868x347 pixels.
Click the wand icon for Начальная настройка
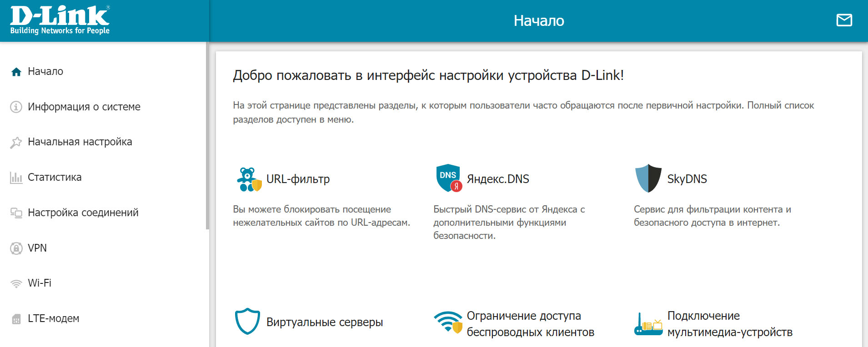point(16,142)
